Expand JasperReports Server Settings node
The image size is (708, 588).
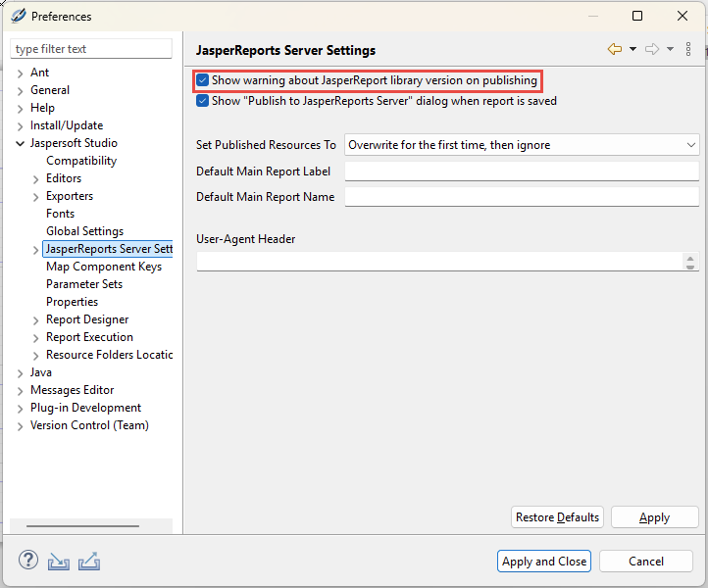click(35, 250)
